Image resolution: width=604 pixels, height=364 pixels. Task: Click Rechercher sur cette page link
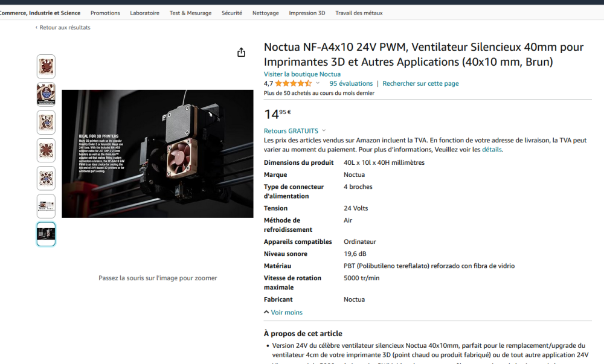[420, 83]
